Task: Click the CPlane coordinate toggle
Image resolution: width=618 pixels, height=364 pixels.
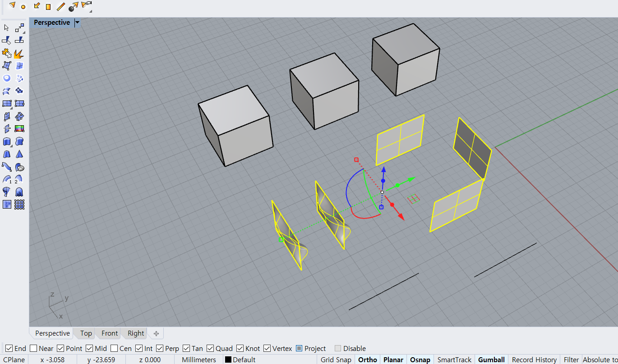Action: (14, 359)
